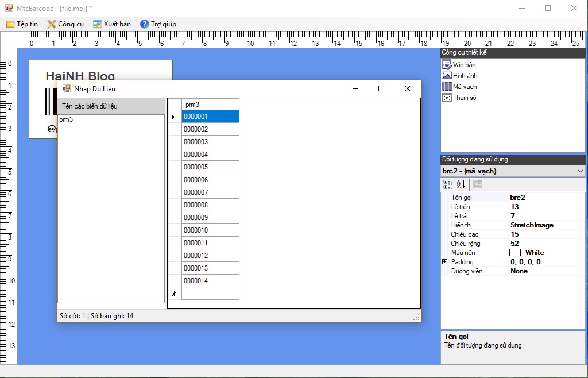Open the Tệp tin menu
The width and height of the screenshot is (588, 378).
click(22, 24)
